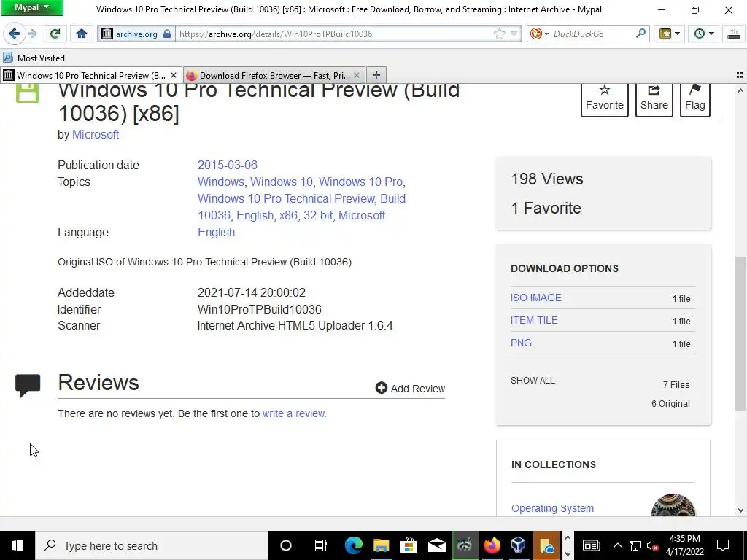Download the PNG option
This screenshot has width=747, height=560.
521,343
